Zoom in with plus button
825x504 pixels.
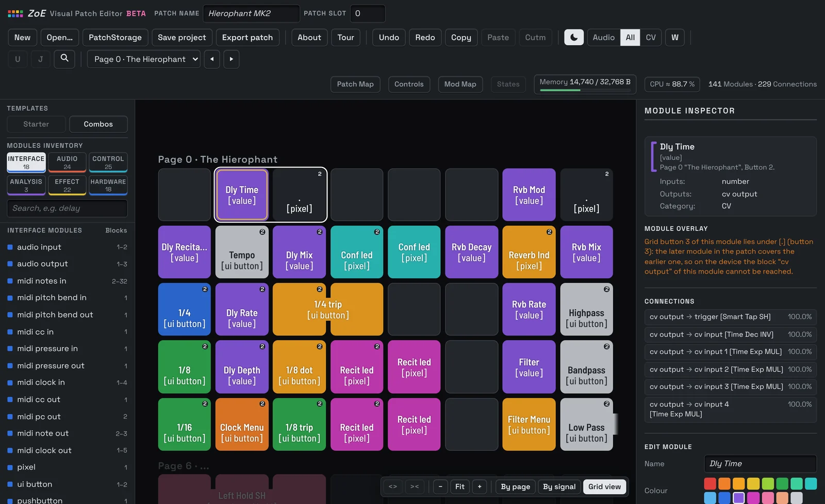480,486
